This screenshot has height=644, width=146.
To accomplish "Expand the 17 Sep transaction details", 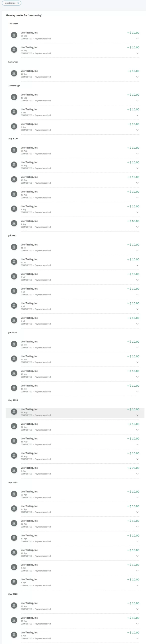I will tap(137, 77).
